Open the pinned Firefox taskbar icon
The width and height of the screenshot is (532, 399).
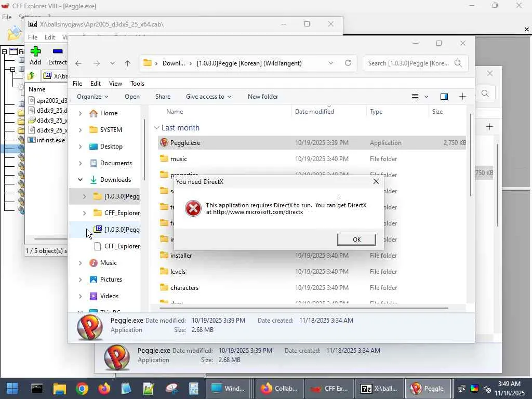click(x=104, y=389)
